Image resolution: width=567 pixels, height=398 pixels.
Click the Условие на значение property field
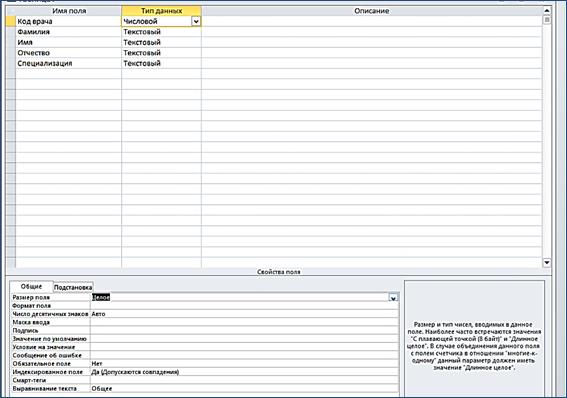coord(244,347)
